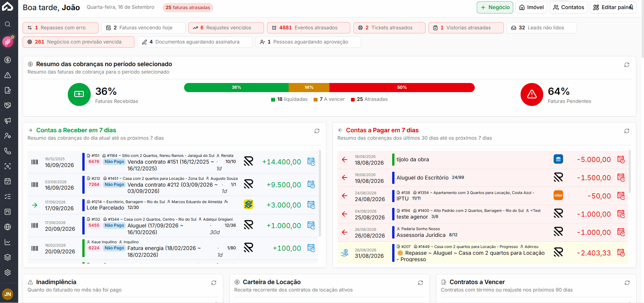This screenshot has width=644, height=303.
Task: Open the settings gear in the sidebar
Action: 7,272
